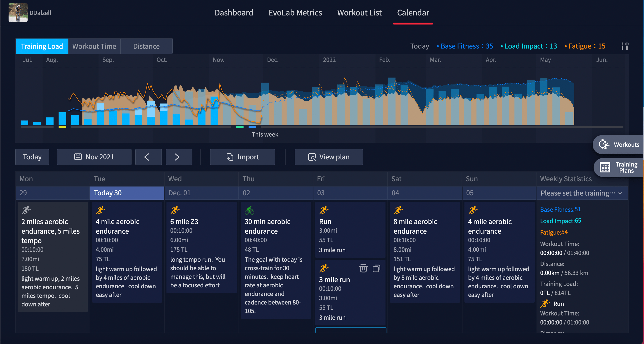644x344 pixels.
Task: Duplicate the 3 mile run workout
Action: 377,269
